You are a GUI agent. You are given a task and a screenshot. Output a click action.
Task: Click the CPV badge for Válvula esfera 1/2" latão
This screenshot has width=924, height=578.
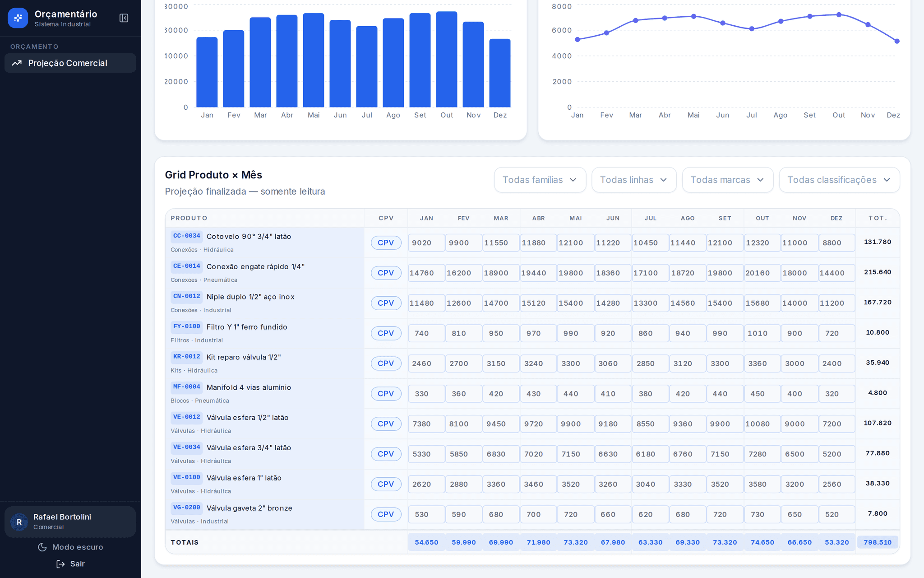coord(386,424)
